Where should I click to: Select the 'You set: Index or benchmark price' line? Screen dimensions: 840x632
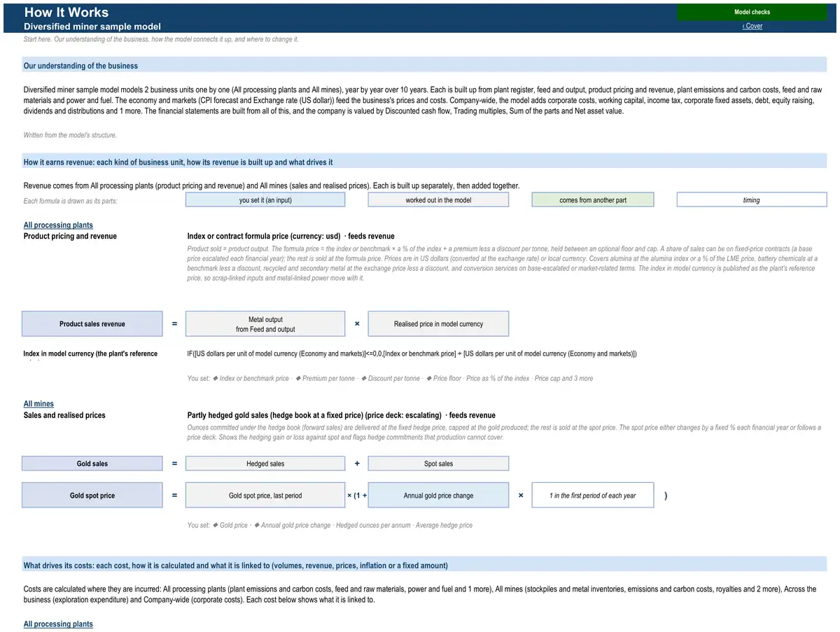pos(390,379)
